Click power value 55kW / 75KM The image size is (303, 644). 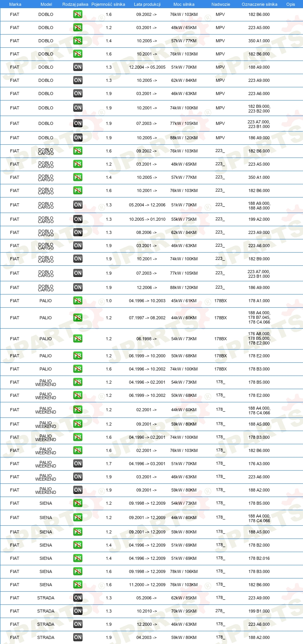click(x=184, y=219)
